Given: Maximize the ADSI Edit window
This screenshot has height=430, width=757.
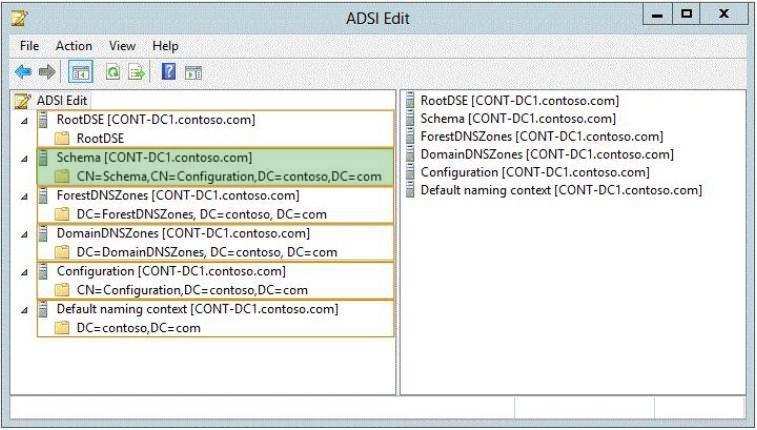Looking at the screenshot, I should [x=686, y=14].
